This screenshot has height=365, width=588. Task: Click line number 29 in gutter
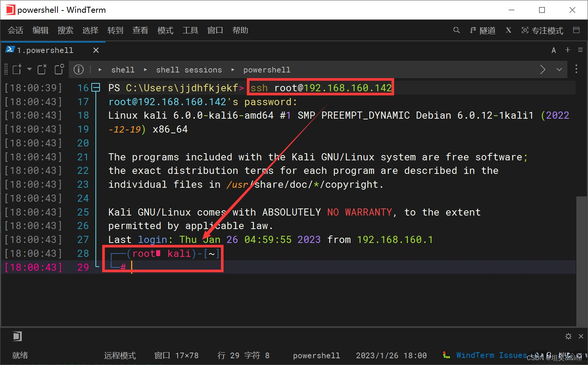pyautogui.click(x=83, y=267)
